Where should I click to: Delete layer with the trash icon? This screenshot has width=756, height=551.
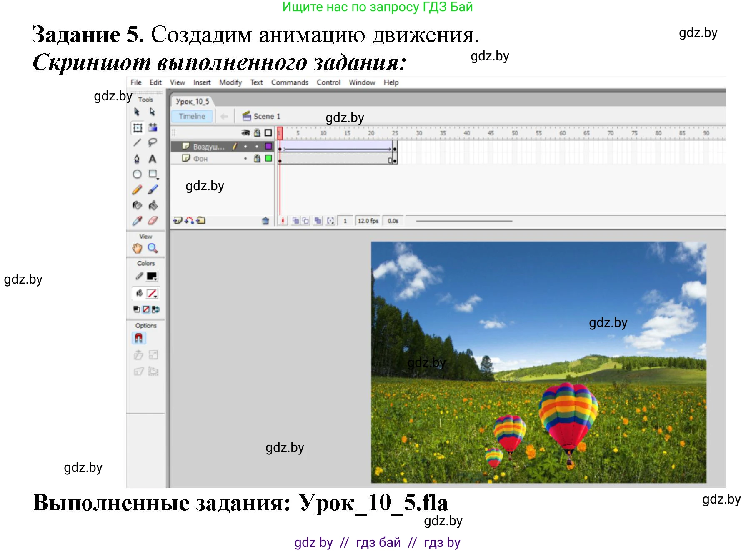click(265, 221)
